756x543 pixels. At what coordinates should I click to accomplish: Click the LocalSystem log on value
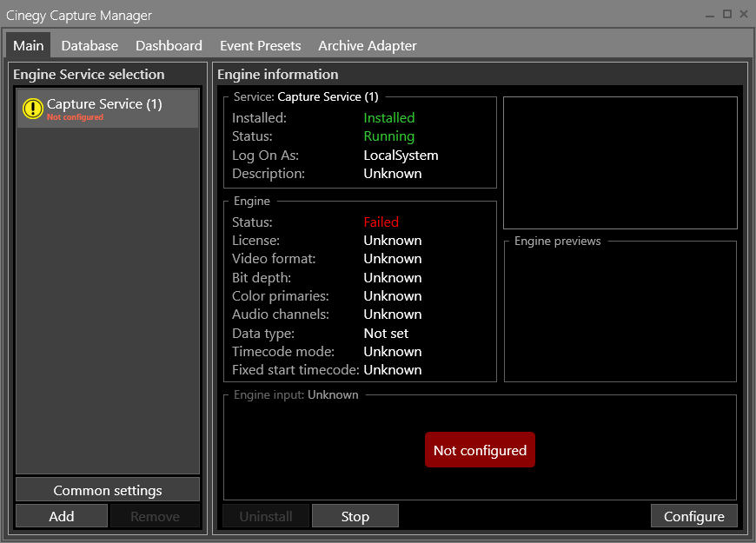click(x=401, y=156)
